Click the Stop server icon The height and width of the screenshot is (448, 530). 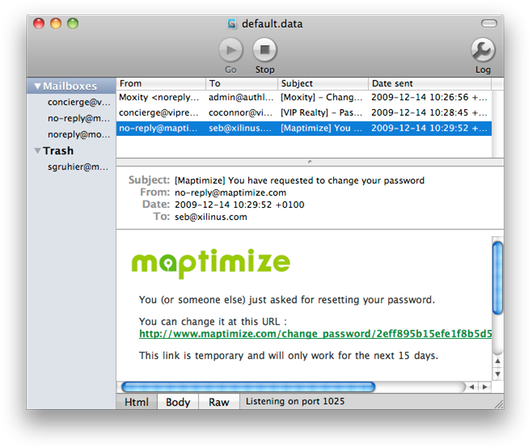pos(265,50)
